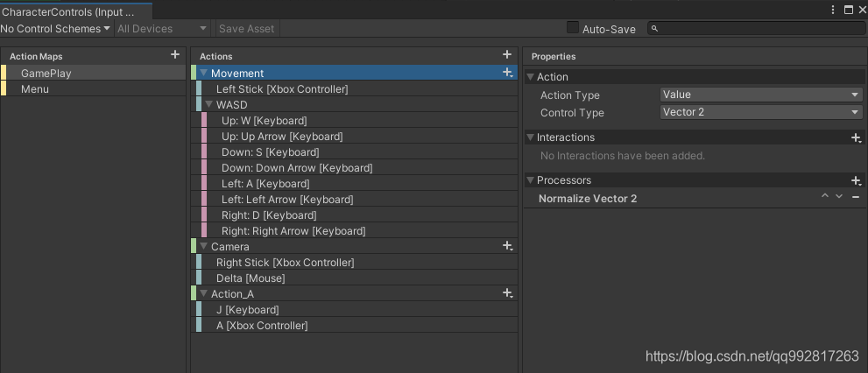Add a new processor
This screenshot has height=373, width=868.
tap(856, 180)
